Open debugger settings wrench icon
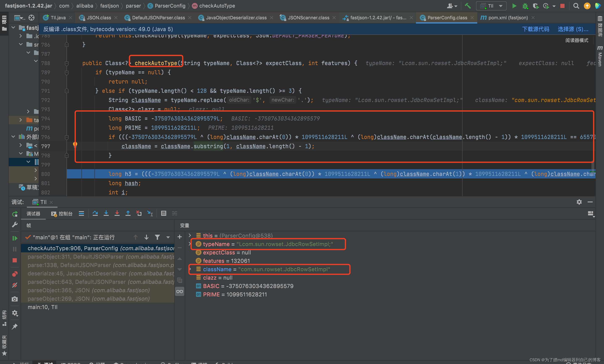The height and width of the screenshot is (364, 604). coord(15,225)
